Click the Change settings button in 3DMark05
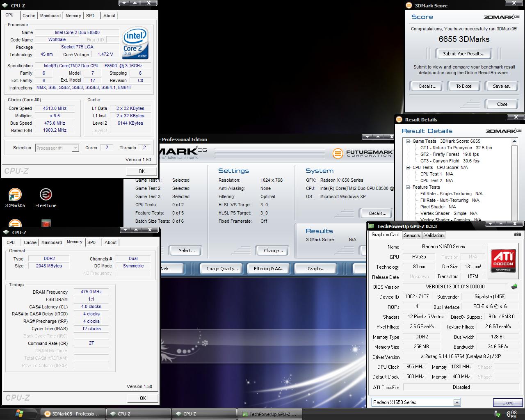This screenshot has width=525, height=420. [x=273, y=251]
